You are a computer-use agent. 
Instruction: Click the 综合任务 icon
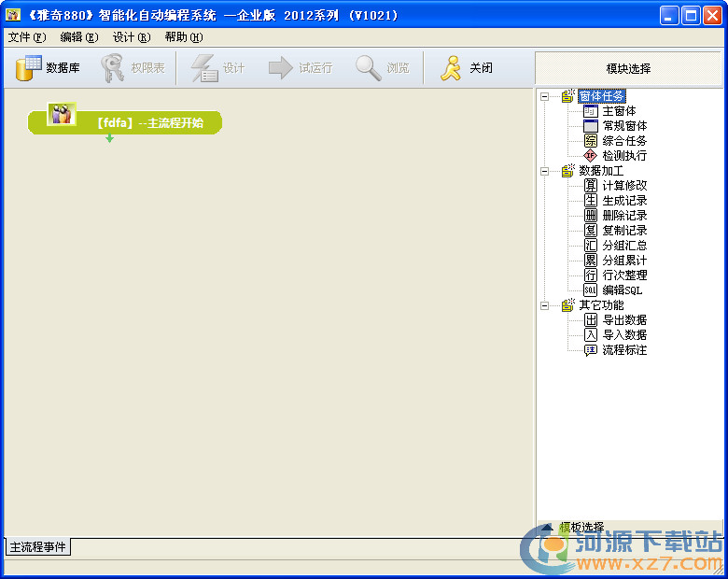[591, 141]
